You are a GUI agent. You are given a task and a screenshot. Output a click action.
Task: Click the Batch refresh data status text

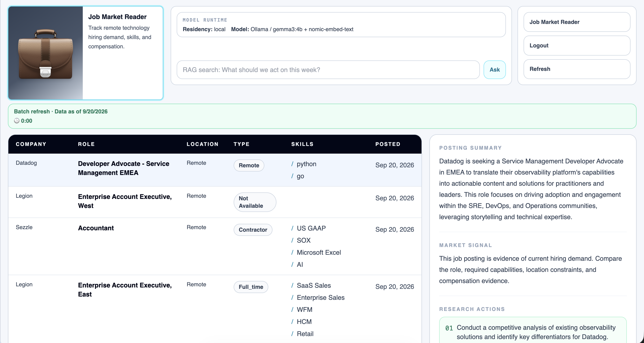pyautogui.click(x=61, y=111)
